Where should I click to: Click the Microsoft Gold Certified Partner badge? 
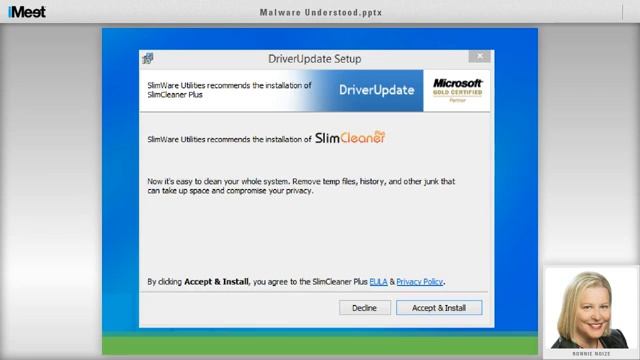point(457,90)
